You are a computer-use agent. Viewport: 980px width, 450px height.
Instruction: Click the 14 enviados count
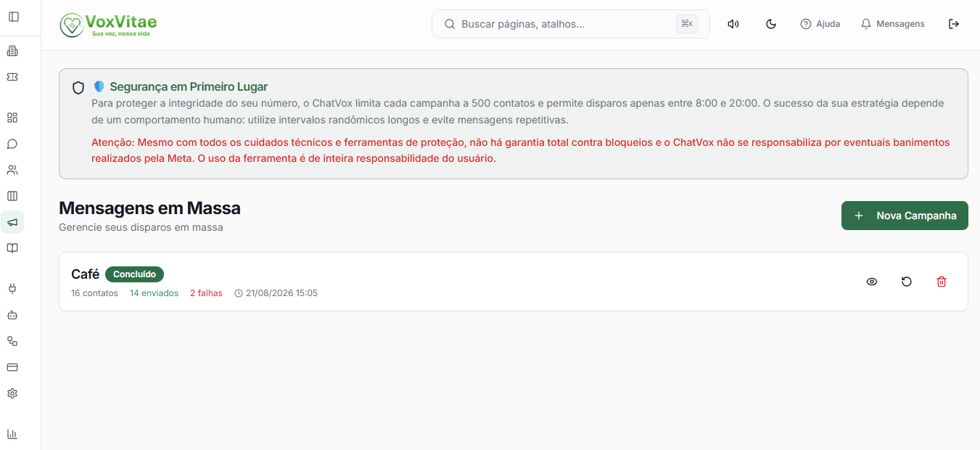click(x=154, y=293)
